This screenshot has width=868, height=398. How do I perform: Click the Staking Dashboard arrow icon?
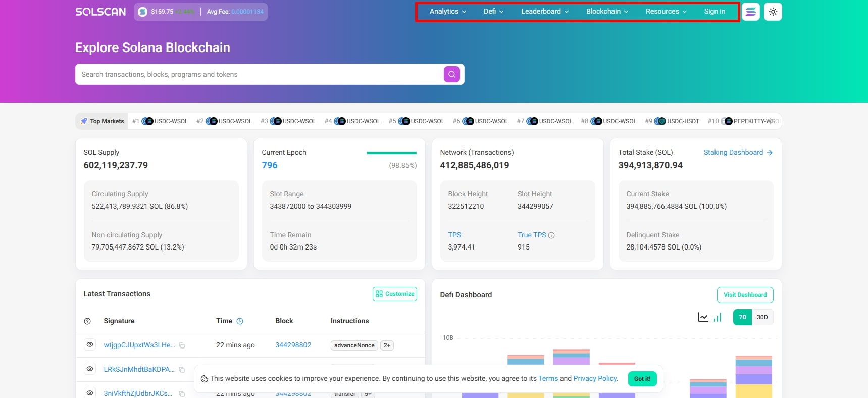pyautogui.click(x=770, y=153)
